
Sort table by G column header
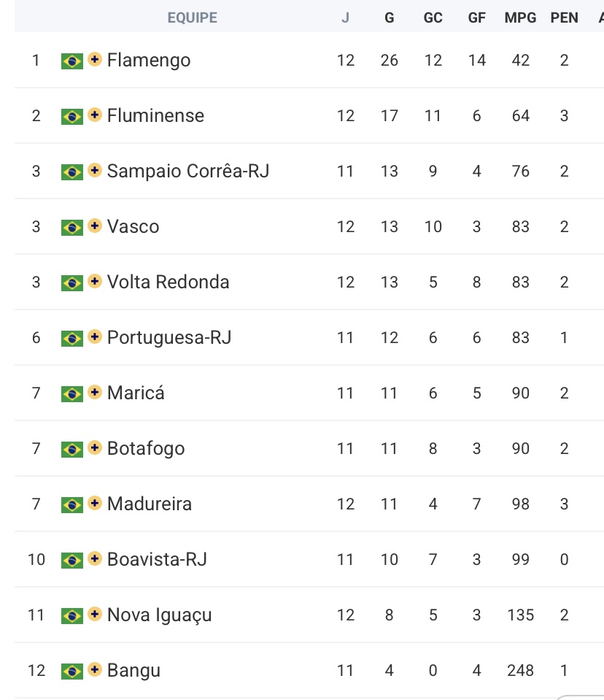(390, 18)
